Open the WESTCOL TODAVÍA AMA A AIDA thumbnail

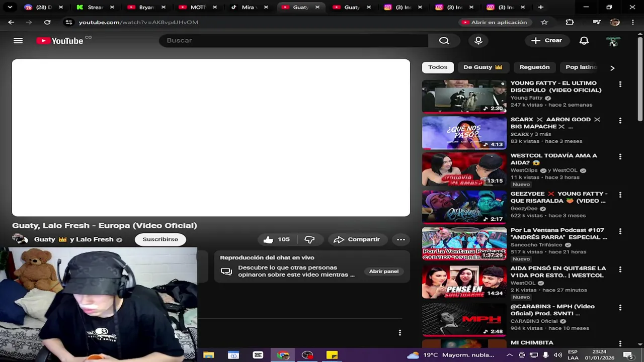coord(464,169)
